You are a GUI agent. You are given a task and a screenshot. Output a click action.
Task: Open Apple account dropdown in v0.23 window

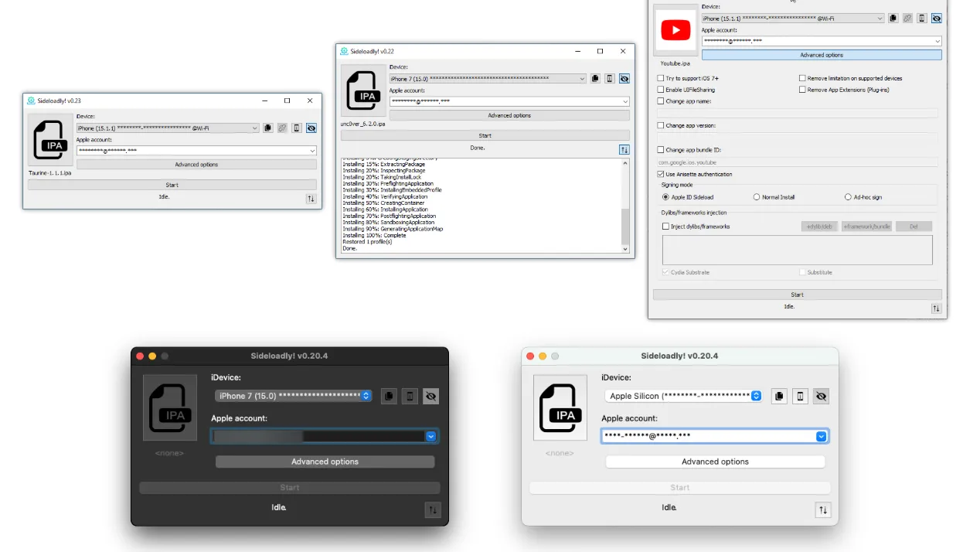point(196,151)
